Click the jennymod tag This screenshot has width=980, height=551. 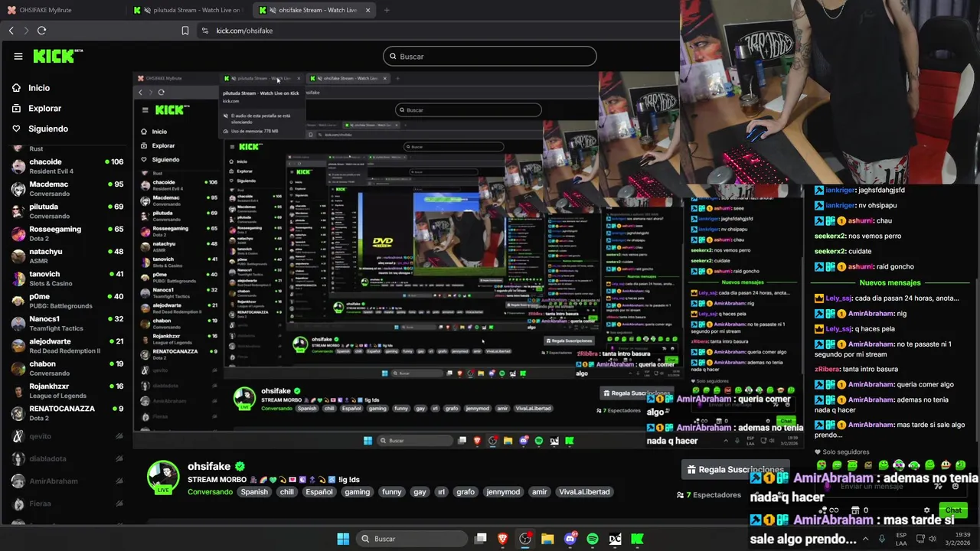tap(503, 492)
